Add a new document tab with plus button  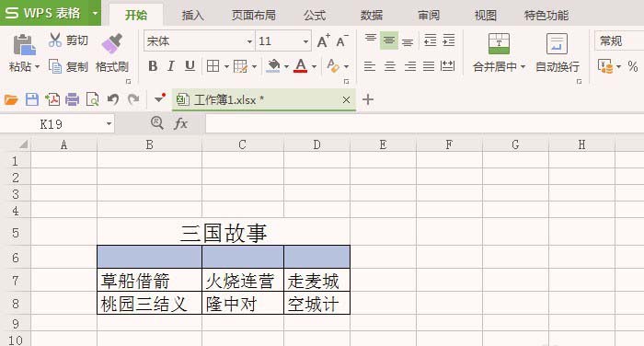368,99
